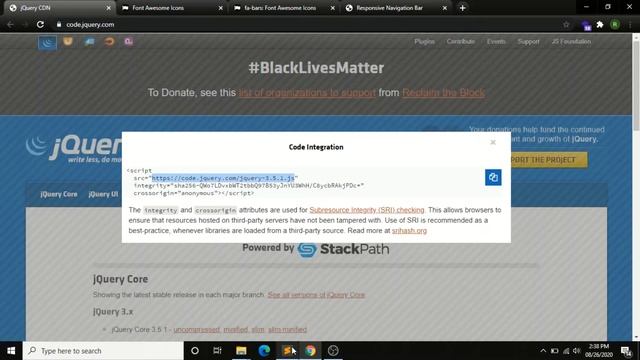The height and width of the screenshot is (360, 640).
Task: Open the notification center icon
Action: pos(627,351)
